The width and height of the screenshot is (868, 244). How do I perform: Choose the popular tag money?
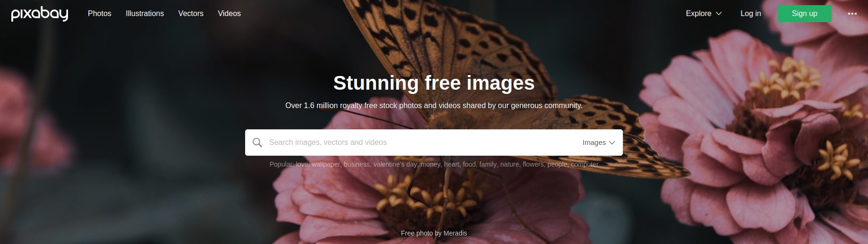[430, 164]
